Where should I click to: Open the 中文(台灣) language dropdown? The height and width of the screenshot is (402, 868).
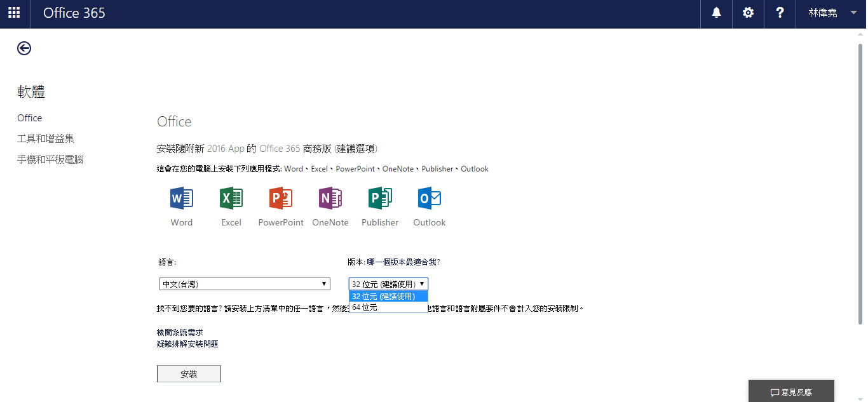pyautogui.click(x=245, y=284)
